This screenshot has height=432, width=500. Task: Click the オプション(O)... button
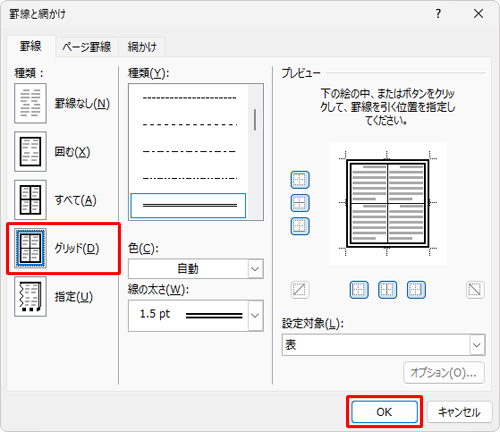(x=444, y=373)
